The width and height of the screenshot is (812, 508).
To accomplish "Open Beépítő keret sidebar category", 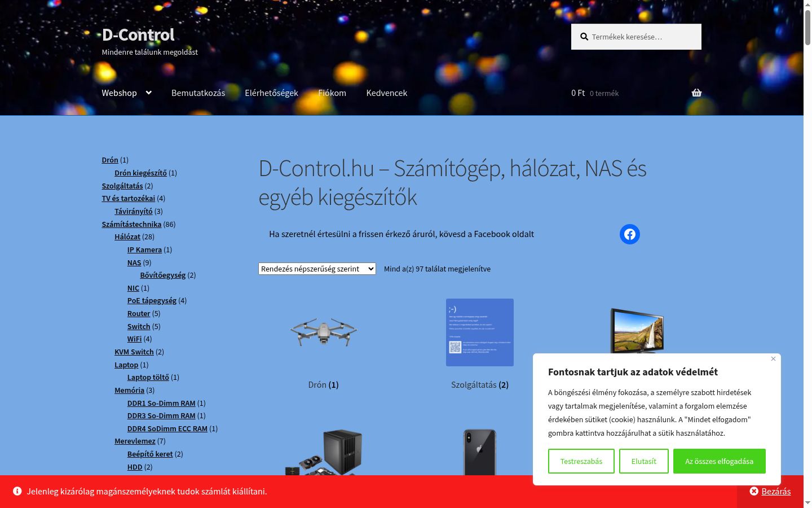I will click(150, 454).
